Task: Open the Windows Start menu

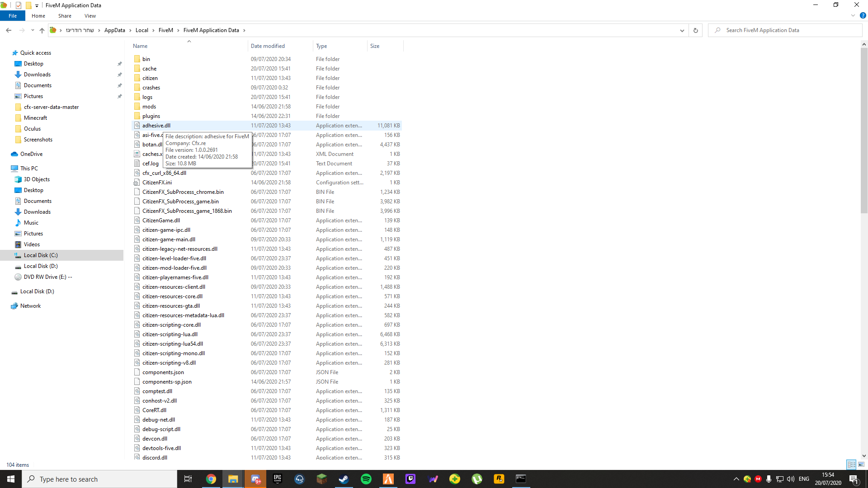Action: [x=11, y=479]
